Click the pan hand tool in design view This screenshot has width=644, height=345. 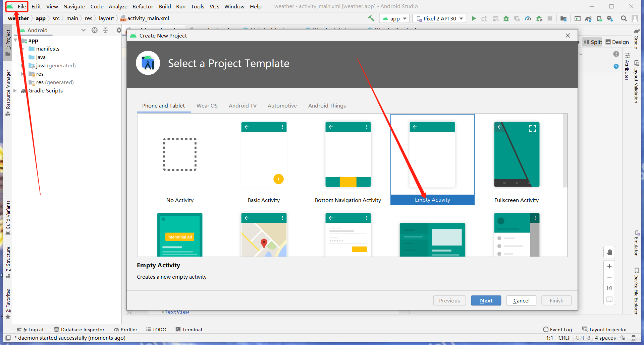[609, 252]
